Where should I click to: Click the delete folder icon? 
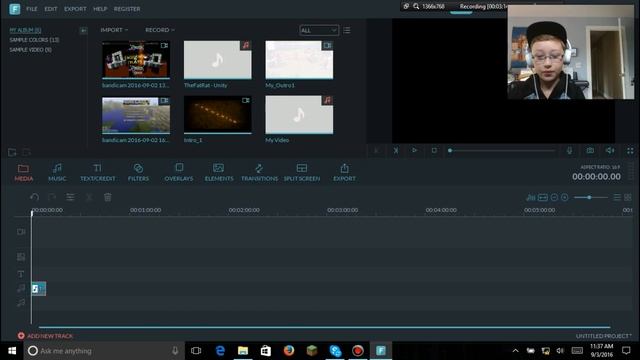click(27, 153)
